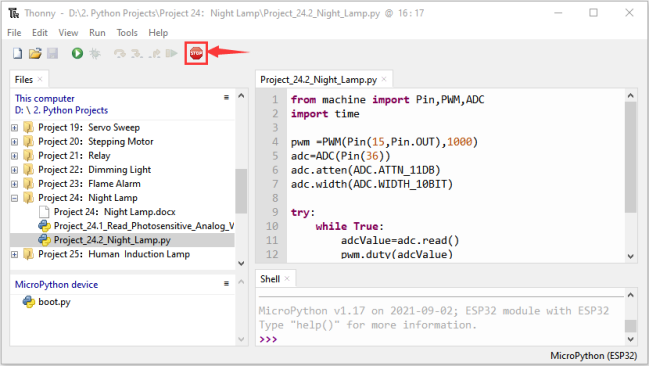Open the View menu

pos(68,33)
